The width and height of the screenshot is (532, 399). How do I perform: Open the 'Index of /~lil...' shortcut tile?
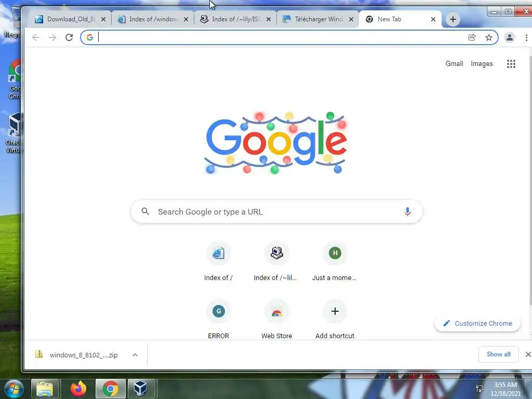(276, 262)
